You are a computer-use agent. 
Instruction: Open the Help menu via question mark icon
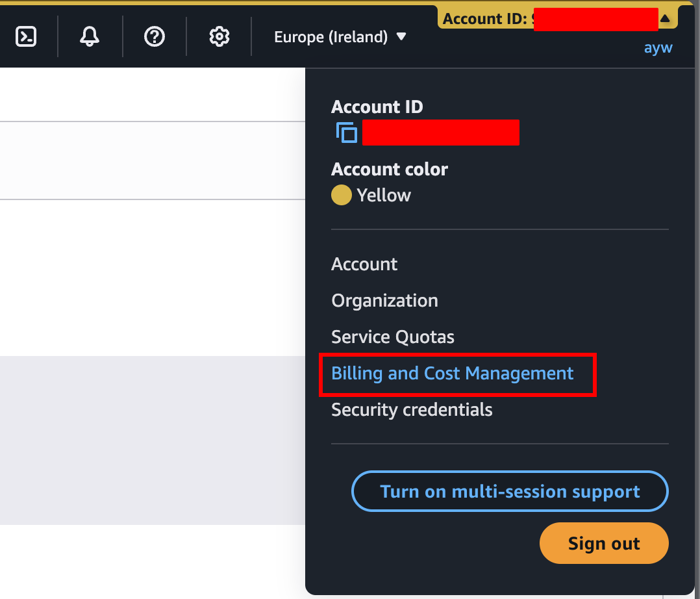(x=154, y=36)
